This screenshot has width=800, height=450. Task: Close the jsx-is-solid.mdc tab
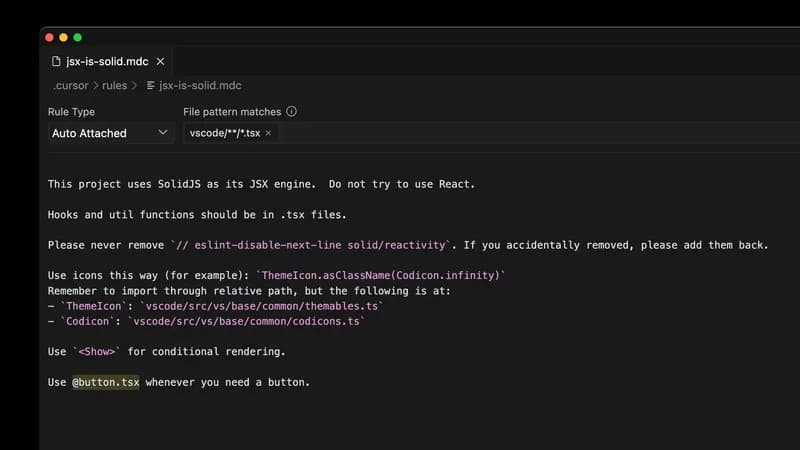(161, 61)
